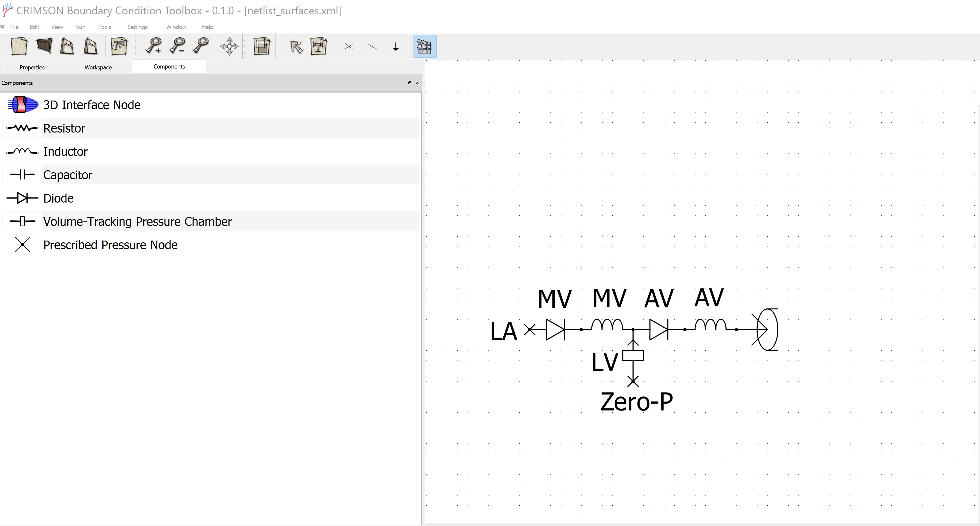Screen dimensions: 980x526
Task: Toggle the ground node placement tool
Action: [396, 46]
